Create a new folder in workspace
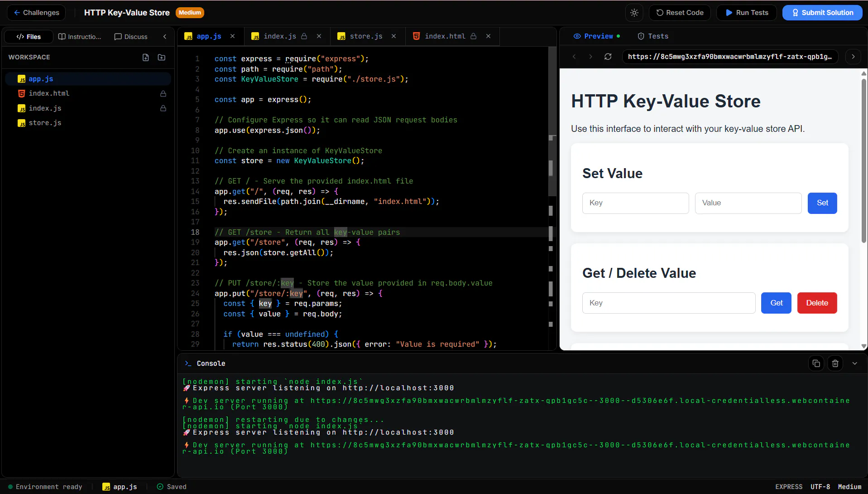868x494 pixels. 162,58
